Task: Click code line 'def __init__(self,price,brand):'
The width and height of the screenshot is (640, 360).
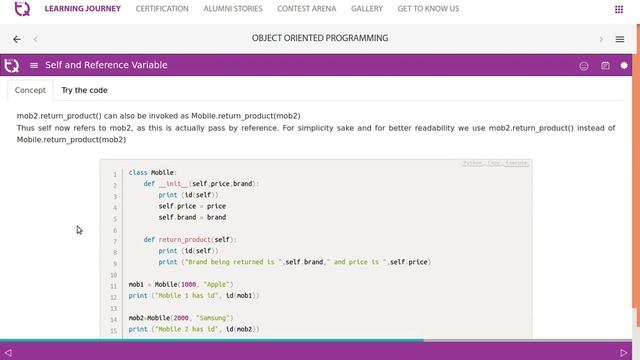Action: 201,184
